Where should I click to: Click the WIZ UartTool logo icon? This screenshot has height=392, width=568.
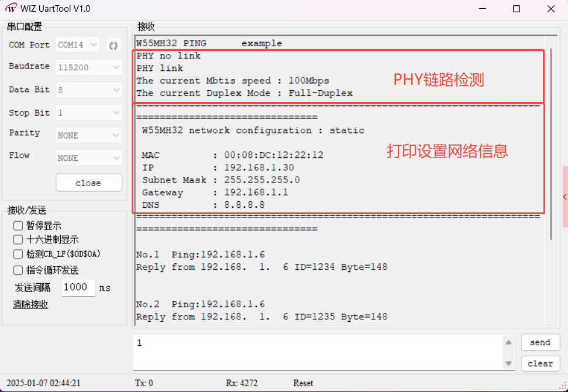(11, 9)
